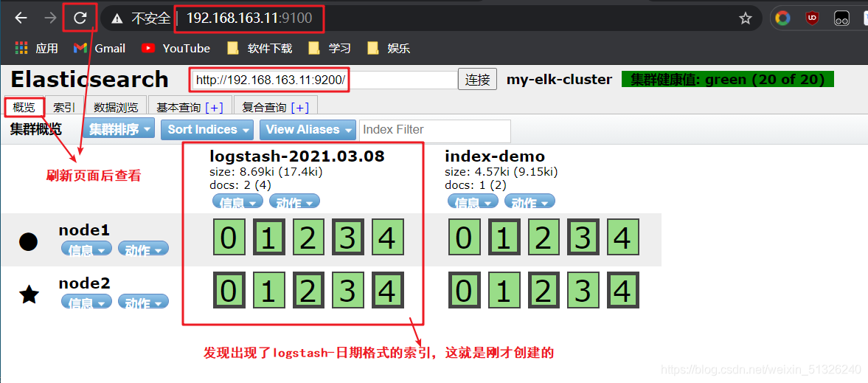Viewport: 868px width, 383px height.
Task: Open the apps grid bookmark
Action: (37, 48)
